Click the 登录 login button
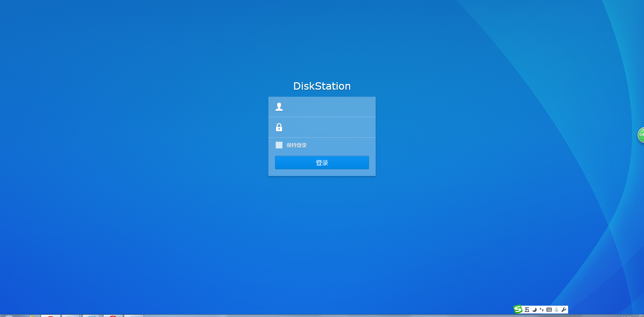The width and height of the screenshot is (644, 317). pos(322,163)
